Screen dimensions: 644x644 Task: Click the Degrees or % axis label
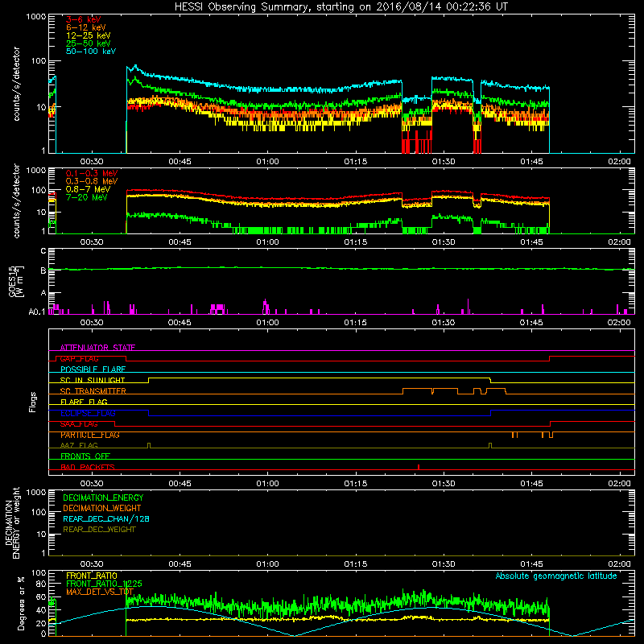pos(22,603)
